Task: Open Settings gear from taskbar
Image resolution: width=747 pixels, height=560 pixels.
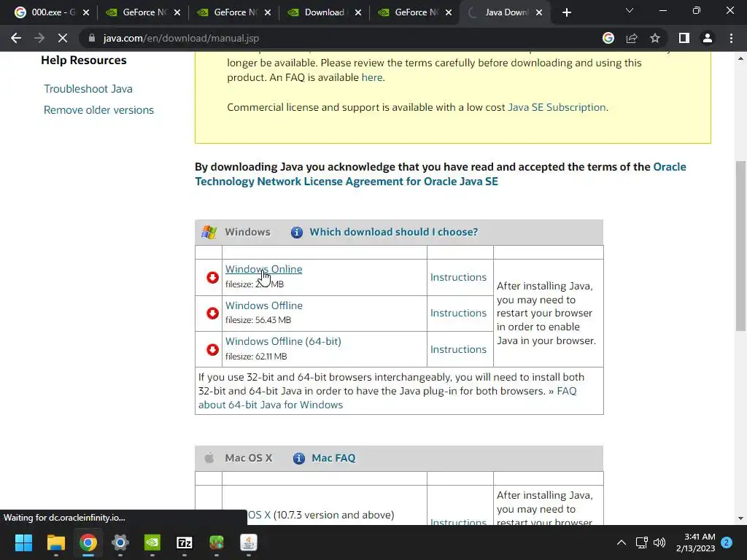Action: (120, 542)
